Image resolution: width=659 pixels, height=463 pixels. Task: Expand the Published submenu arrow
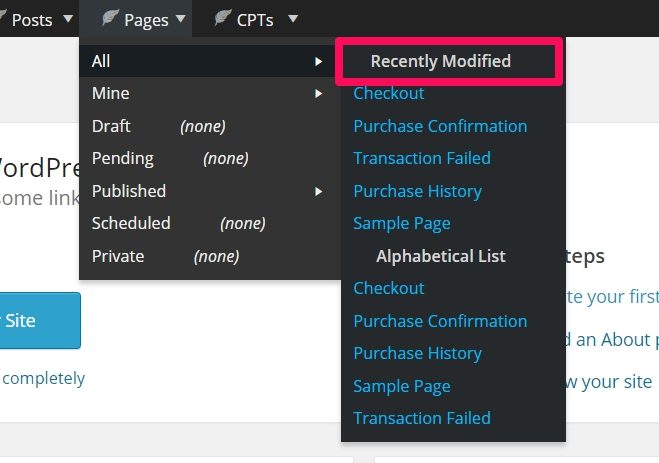click(x=318, y=191)
